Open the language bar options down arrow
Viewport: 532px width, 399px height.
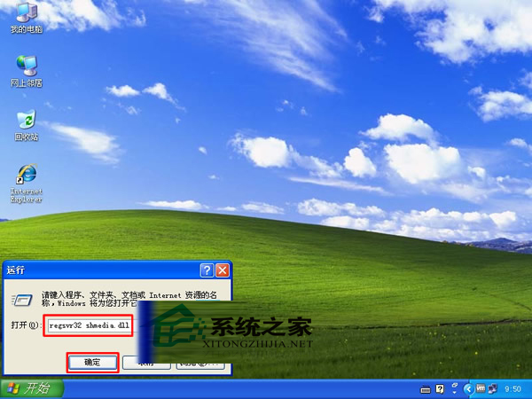click(454, 391)
